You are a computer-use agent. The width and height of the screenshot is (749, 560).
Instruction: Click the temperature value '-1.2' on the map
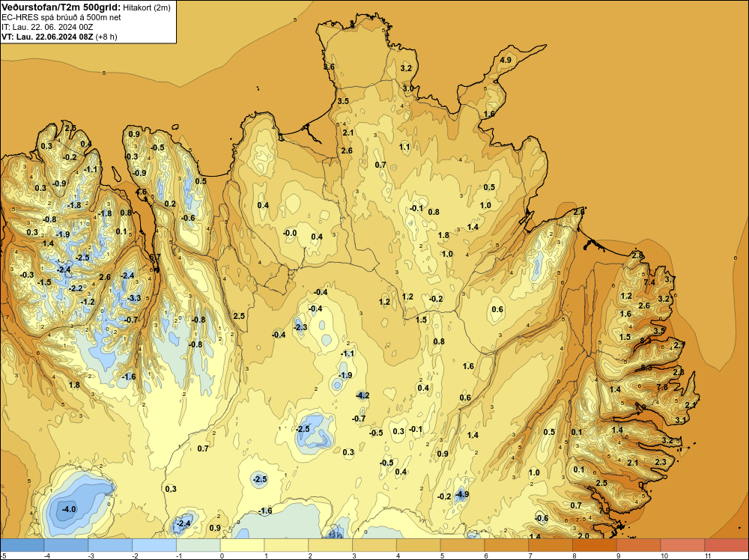point(88,302)
